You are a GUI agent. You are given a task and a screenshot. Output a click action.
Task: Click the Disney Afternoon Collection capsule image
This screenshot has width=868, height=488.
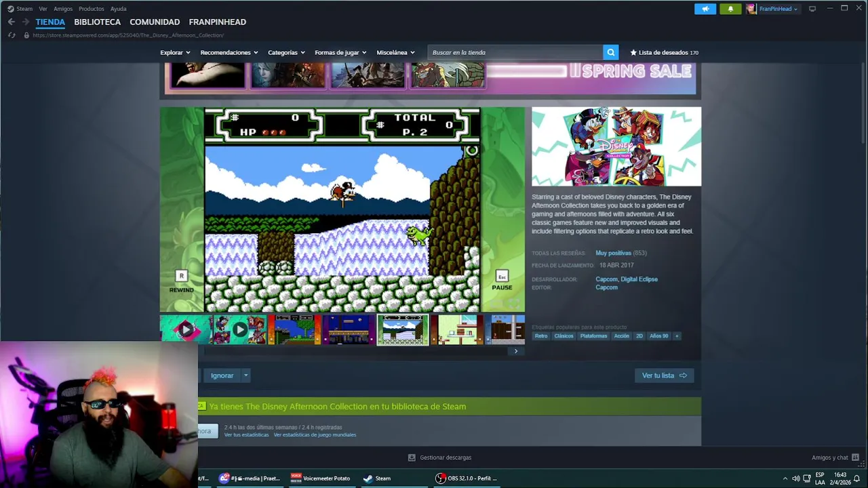[616, 146]
